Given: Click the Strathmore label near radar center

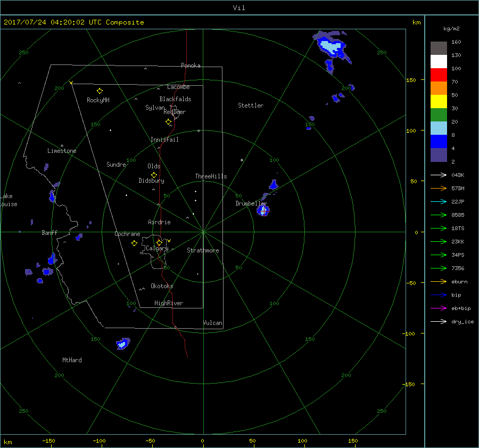Looking at the screenshot, I should pyautogui.click(x=203, y=250).
